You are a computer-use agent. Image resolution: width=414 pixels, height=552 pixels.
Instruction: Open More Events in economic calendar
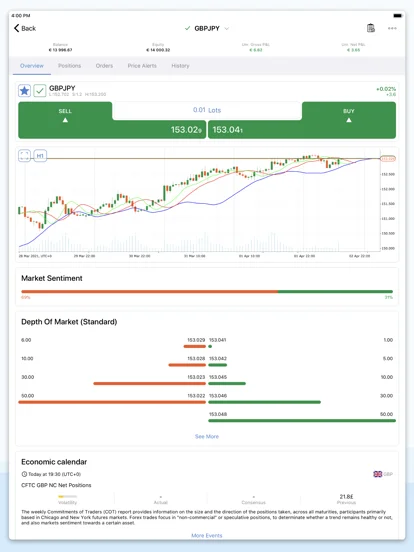(x=207, y=535)
